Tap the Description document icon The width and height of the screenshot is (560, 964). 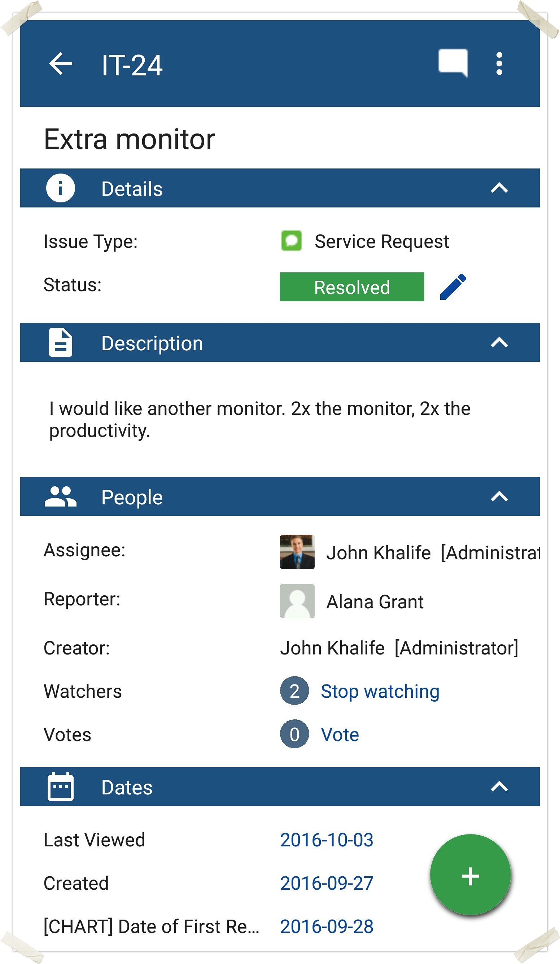click(x=60, y=343)
